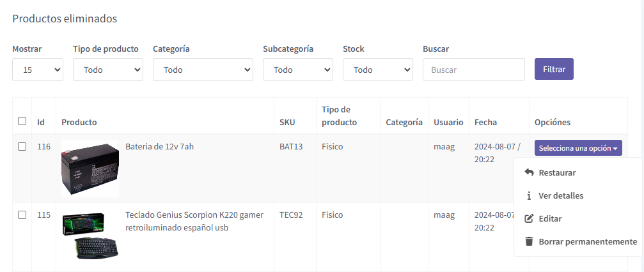Click the Ver detalles info icon
The image size is (644, 272).
point(529,195)
